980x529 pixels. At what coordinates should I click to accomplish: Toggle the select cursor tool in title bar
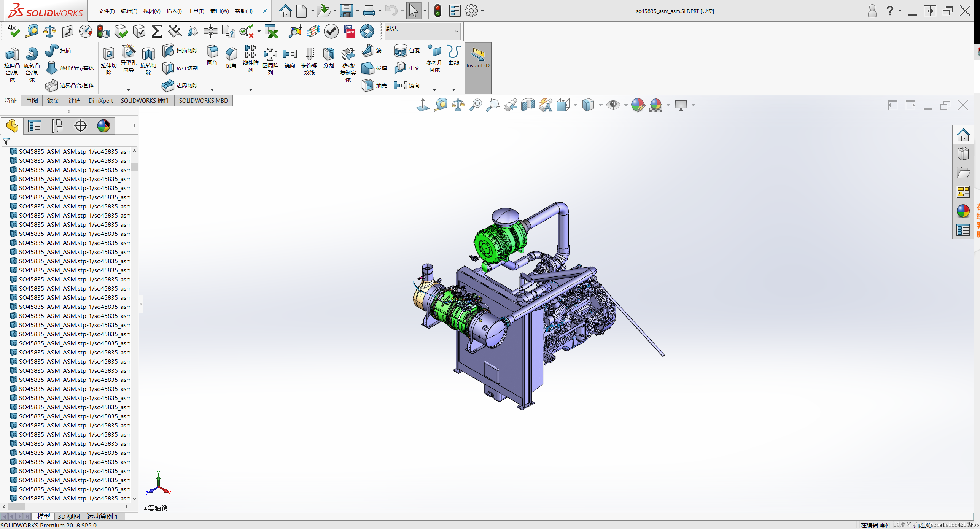[x=414, y=11]
